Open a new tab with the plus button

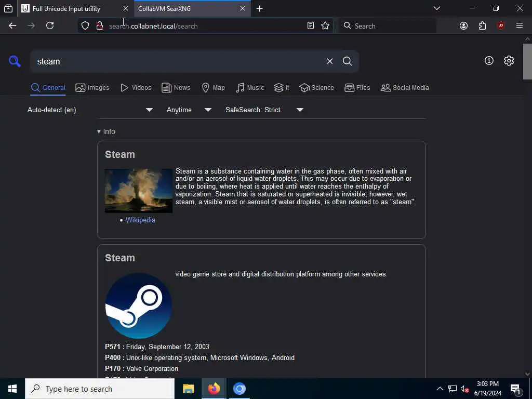point(260,9)
